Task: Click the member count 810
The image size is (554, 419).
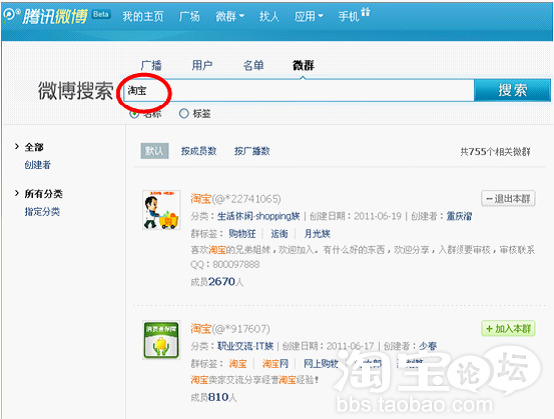Action: click(218, 397)
